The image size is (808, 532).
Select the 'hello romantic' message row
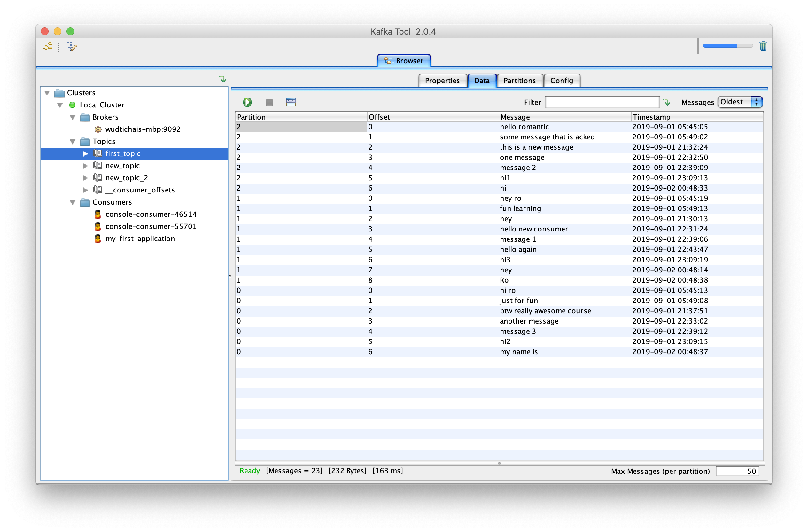(499, 127)
